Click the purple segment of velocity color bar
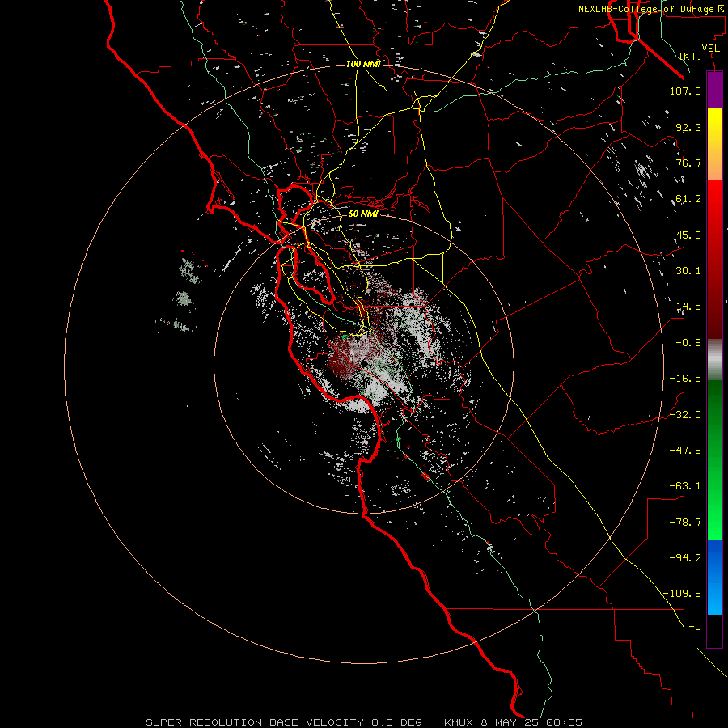Image resolution: width=728 pixels, height=728 pixels. pyautogui.click(x=714, y=90)
